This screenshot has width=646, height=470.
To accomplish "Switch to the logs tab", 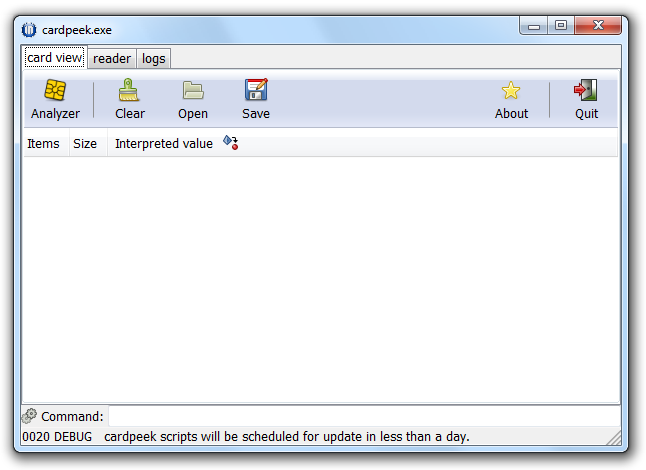I will pyautogui.click(x=154, y=58).
